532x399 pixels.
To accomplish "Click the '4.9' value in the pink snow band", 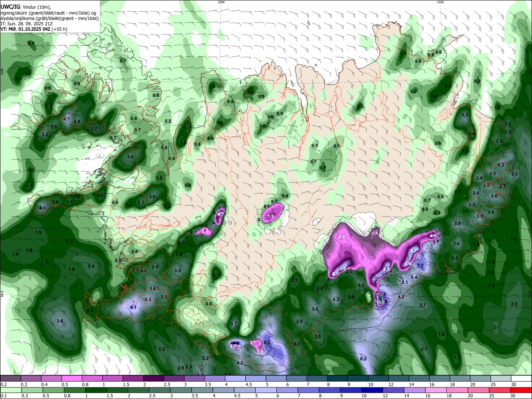I will [433, 236].
